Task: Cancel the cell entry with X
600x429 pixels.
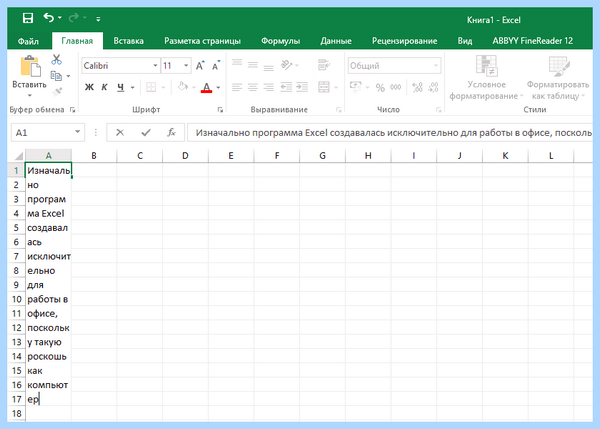Action: click(120, 133)
